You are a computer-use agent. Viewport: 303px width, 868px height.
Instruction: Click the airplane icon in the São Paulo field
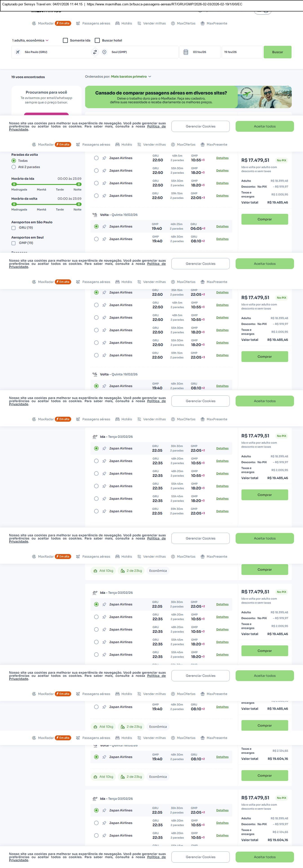[18, 52]
